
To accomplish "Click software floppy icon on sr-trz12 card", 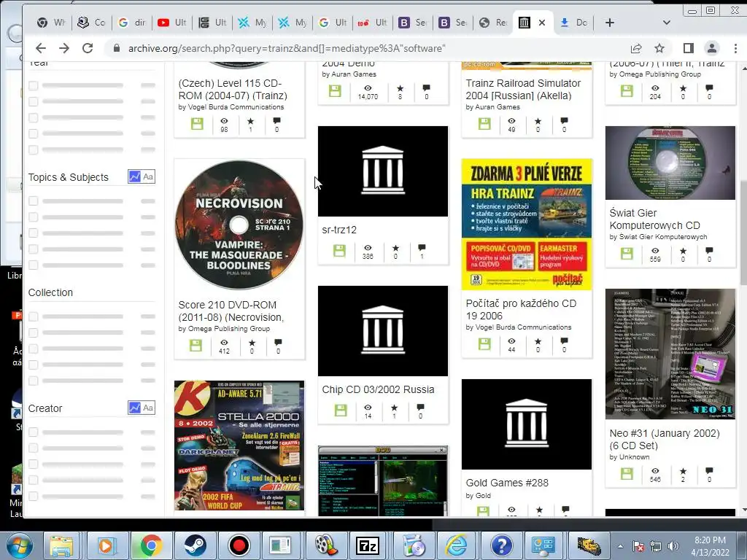I will click(x=339, y=251).
